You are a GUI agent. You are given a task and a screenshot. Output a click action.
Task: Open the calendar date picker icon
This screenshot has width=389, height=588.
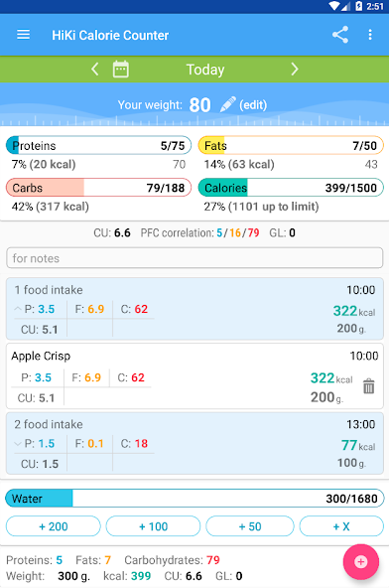[x=121, y=70]
